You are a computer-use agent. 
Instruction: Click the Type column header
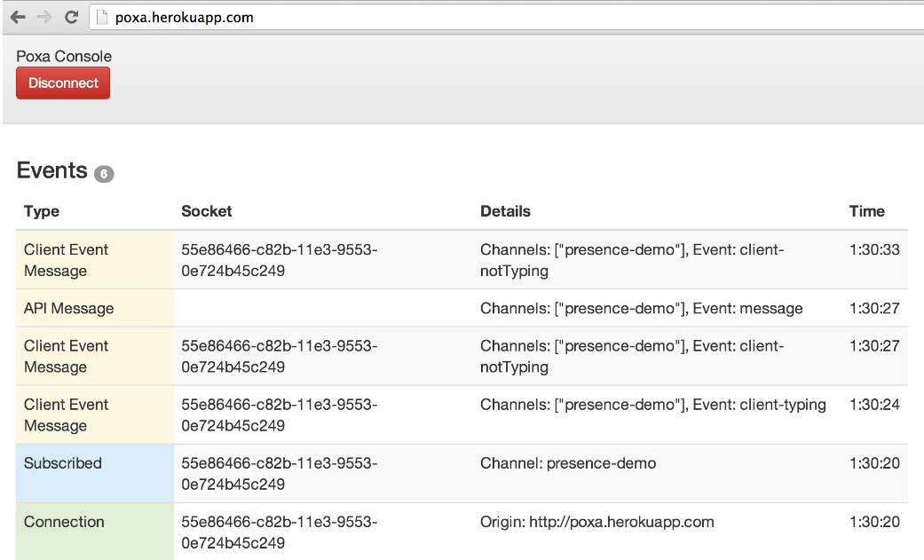click(41, 211)
